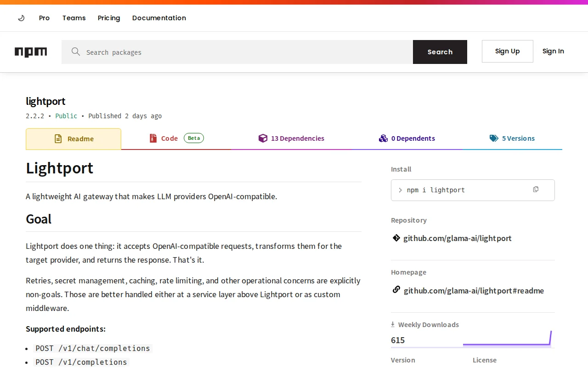Image resolution: width=588 pixels, height=368 pixels.
Task: Open the Pro menu link
Action: [x=44, y=18]
